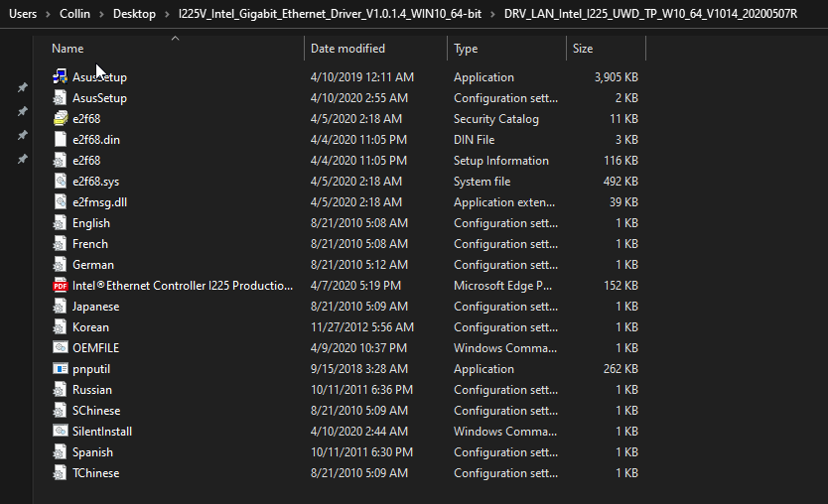Image resolution: width=828 pixels, height=504 pixels.
Task: Select the Intel Ethernet Controller I225 Productio... file name
Action: 183,286
